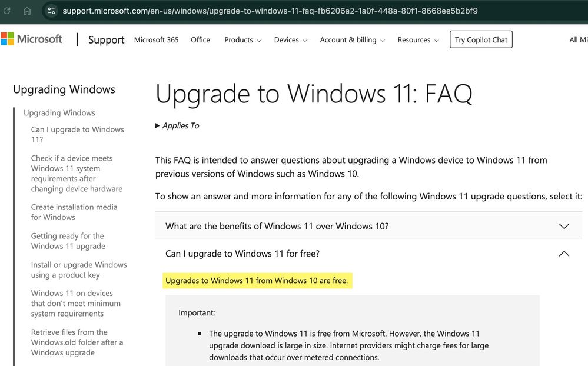Open Retrieve files from Windows.old folder link
This screenshot has width=588, height=366.
[77, 342]
